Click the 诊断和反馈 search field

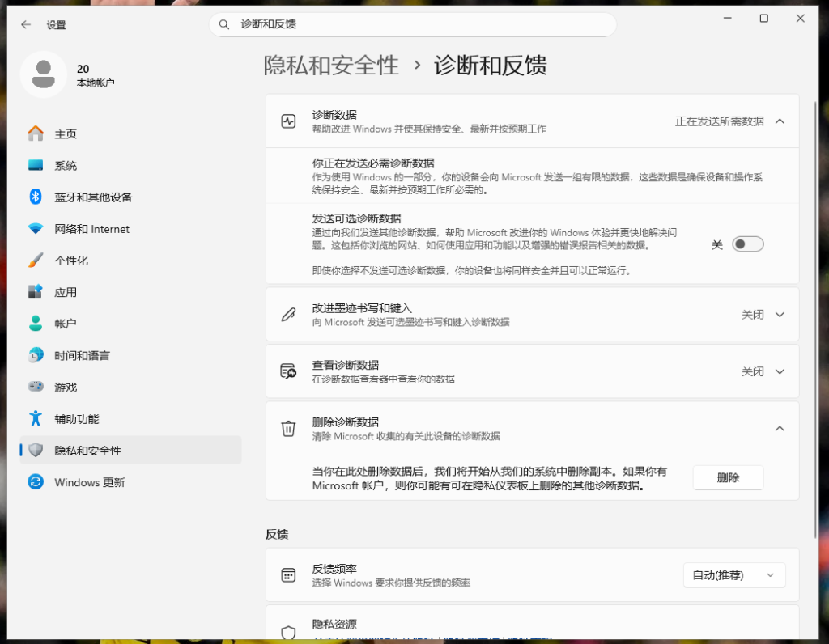(413, 24)
